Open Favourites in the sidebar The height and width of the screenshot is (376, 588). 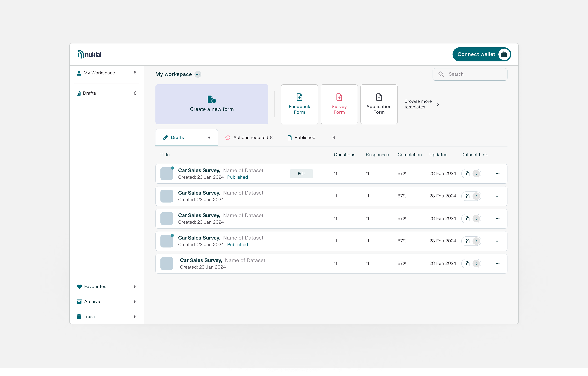tap(107, 287)
